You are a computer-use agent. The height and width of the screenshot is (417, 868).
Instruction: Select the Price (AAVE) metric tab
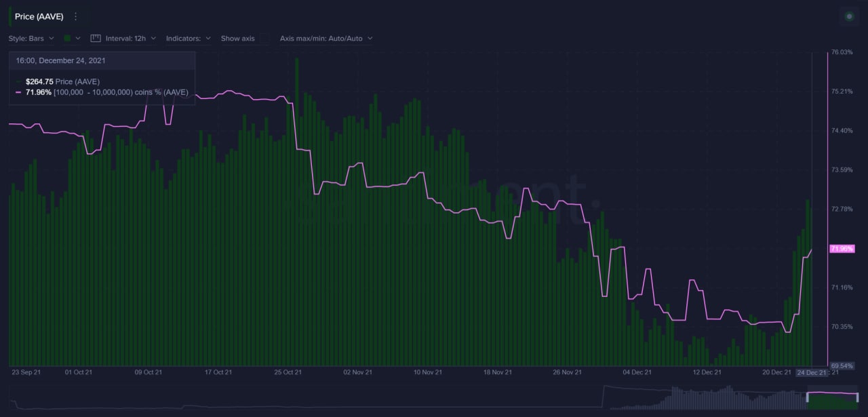(39, 16)
